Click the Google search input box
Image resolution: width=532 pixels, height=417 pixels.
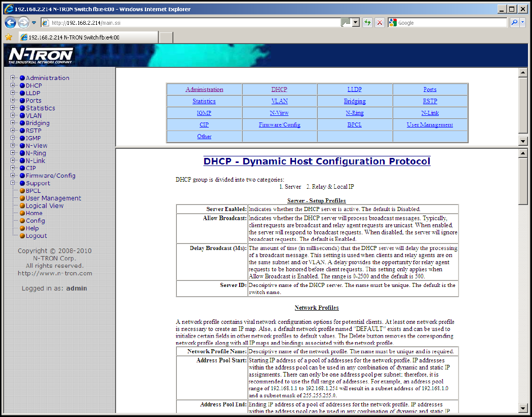tap(452, 23)
